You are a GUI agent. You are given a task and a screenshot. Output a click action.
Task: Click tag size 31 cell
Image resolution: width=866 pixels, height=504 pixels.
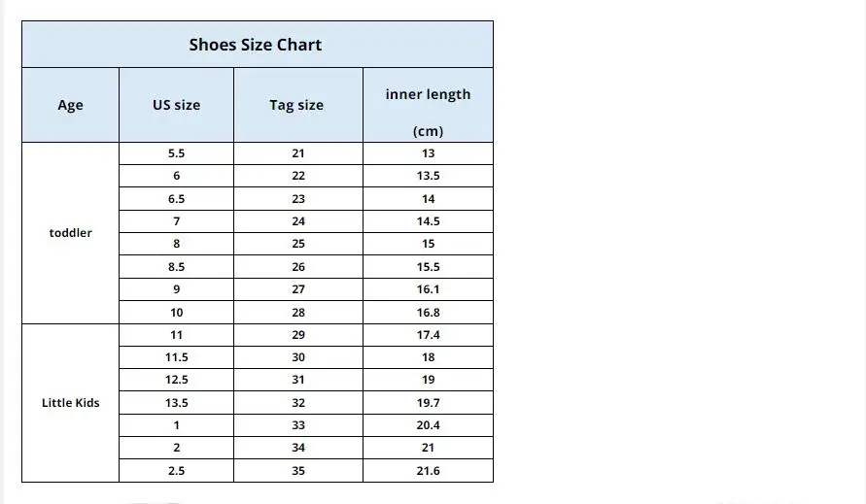tap(298, 380)
